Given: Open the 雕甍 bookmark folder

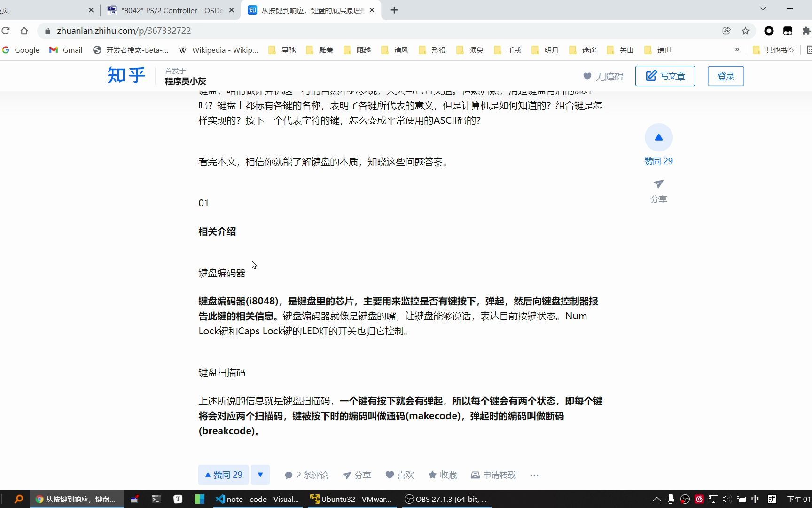Looking at the screenshot, I should pos(320,50).
